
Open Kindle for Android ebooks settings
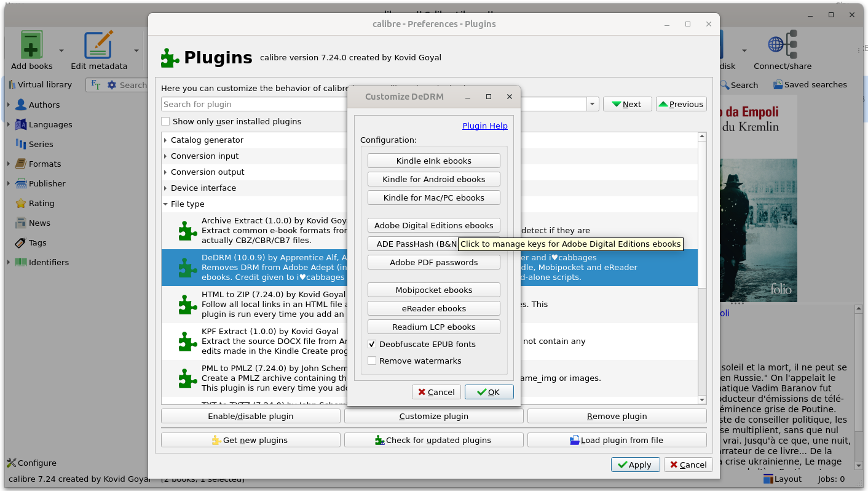(x=434, y=179)
